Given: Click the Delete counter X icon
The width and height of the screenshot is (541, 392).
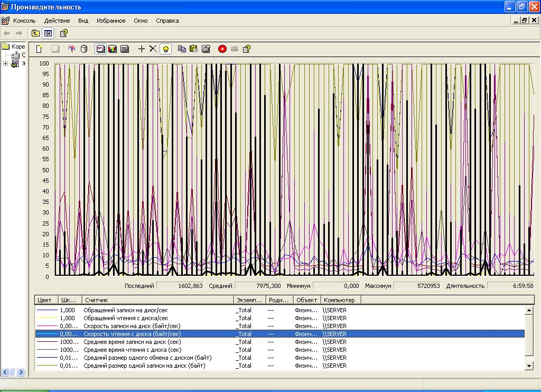Looking at the screenshot, I should click(x=153, y=49).
